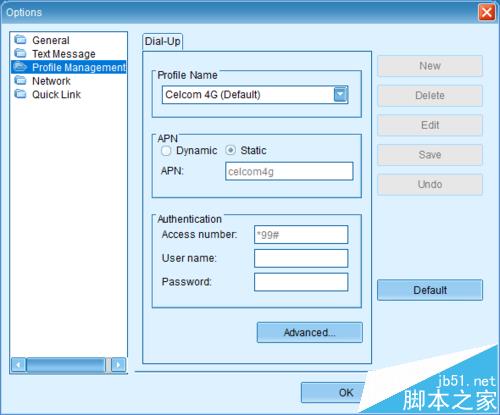
Task: Open the General folder icon
Action: 20,40
